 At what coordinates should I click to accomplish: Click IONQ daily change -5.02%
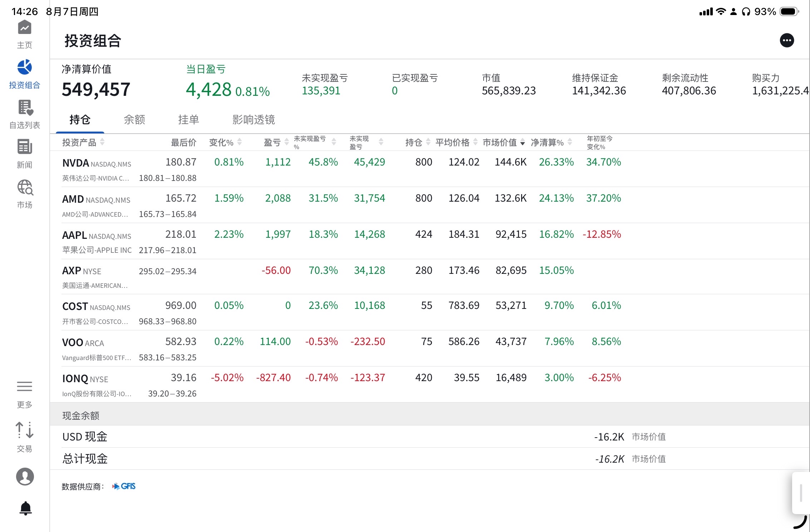pyautogui.click(x=227, y=378)
